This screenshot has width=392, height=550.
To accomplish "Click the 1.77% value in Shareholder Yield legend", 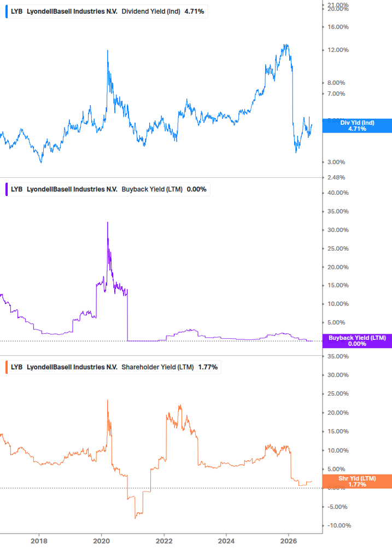I will [208, 367].
